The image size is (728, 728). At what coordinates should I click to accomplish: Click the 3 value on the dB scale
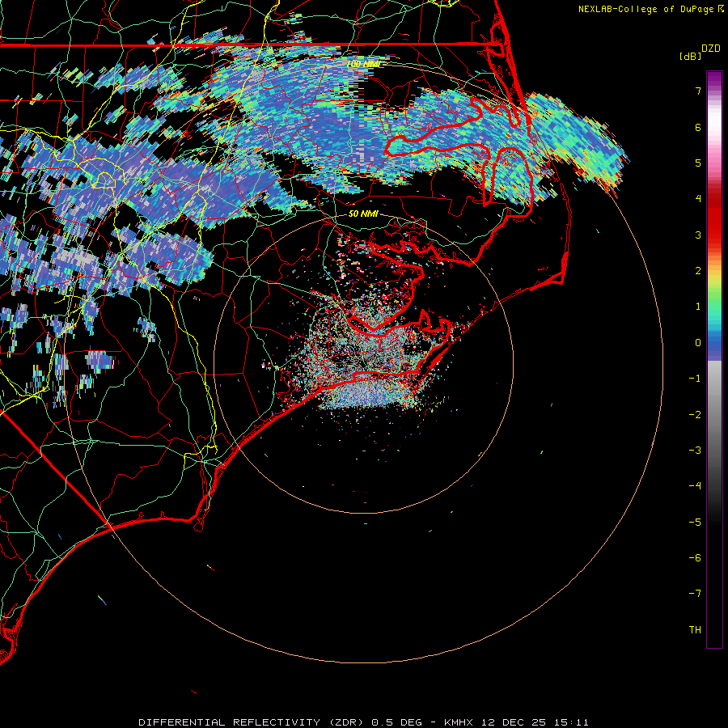click(698, 235)
